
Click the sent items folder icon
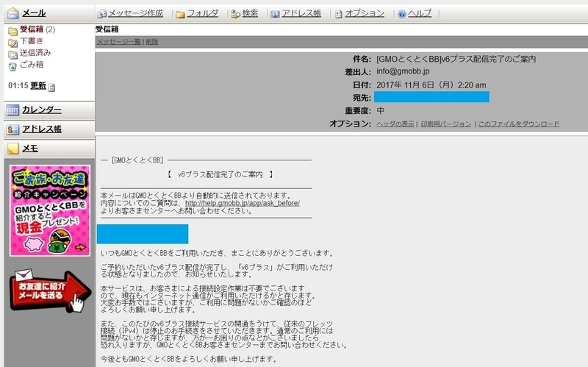pyautogui.click(x=12, y=54)
